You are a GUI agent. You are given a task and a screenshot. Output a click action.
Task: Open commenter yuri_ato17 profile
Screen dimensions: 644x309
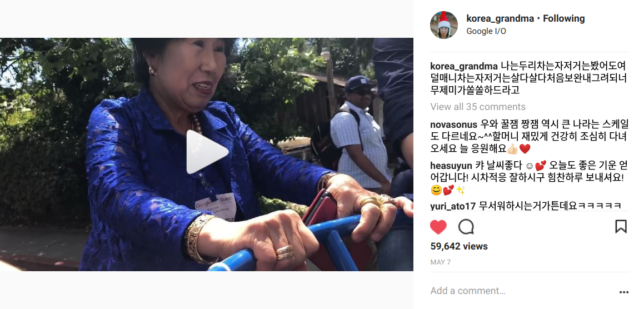pos(453,206)
